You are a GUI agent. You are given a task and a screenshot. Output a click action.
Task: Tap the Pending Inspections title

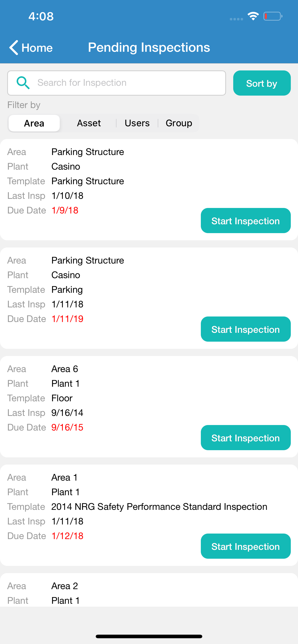(x=149, y=47)
